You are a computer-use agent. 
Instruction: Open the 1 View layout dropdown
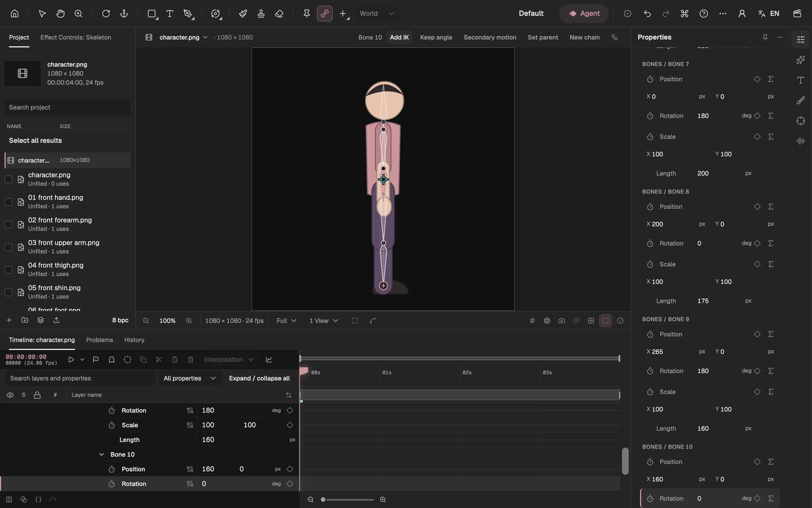pyautogui.click(x=323, y=321)
